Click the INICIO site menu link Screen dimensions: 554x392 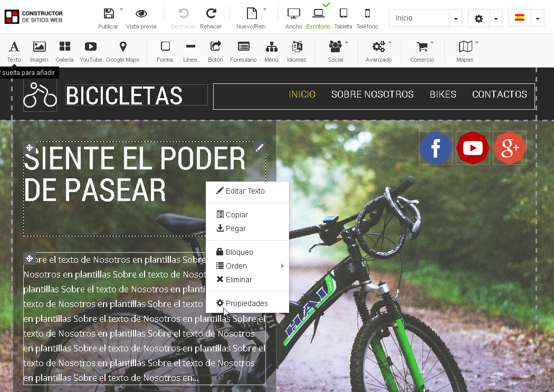click(302, 94)
